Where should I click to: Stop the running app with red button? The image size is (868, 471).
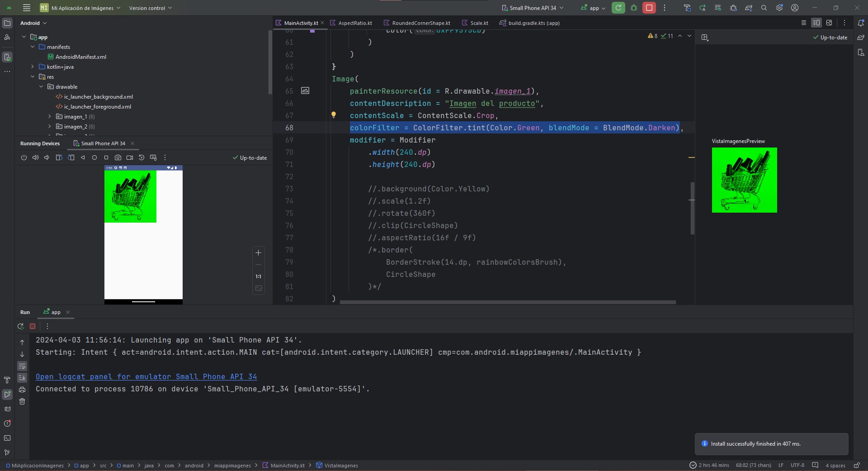[x=649, y=8]
